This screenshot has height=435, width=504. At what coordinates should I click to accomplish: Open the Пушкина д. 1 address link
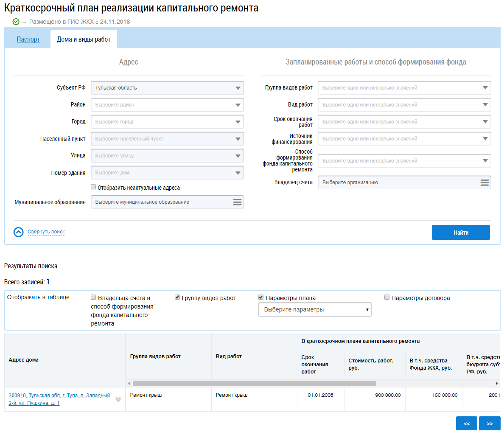point(59,399)
